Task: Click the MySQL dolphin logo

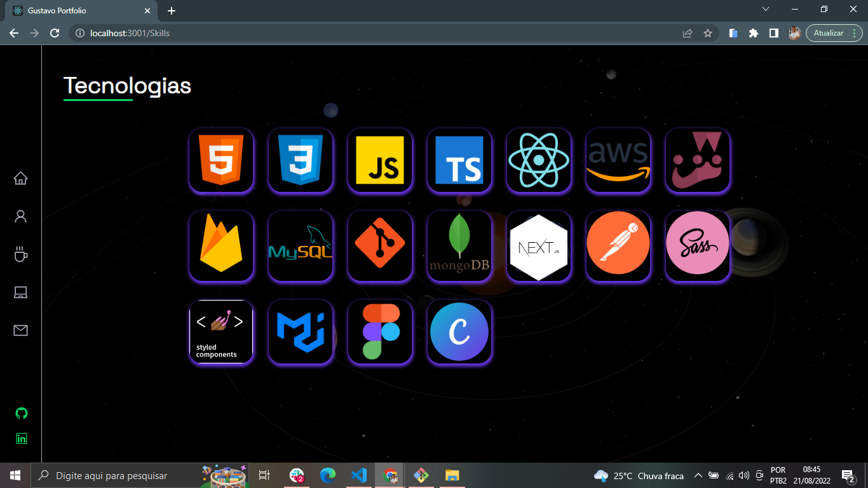Action: [x=301, y=246]
